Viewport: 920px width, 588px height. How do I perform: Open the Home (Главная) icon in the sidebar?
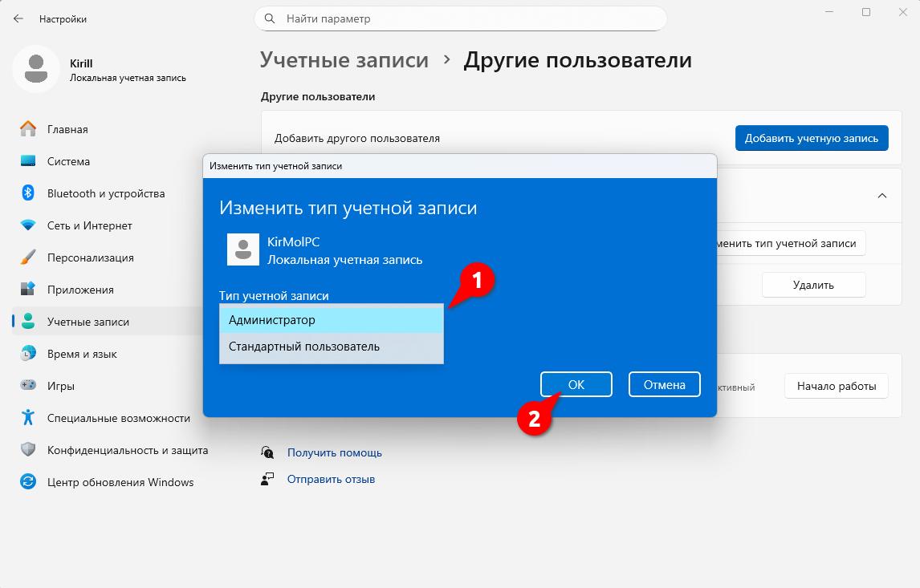(x=27, y=129)
